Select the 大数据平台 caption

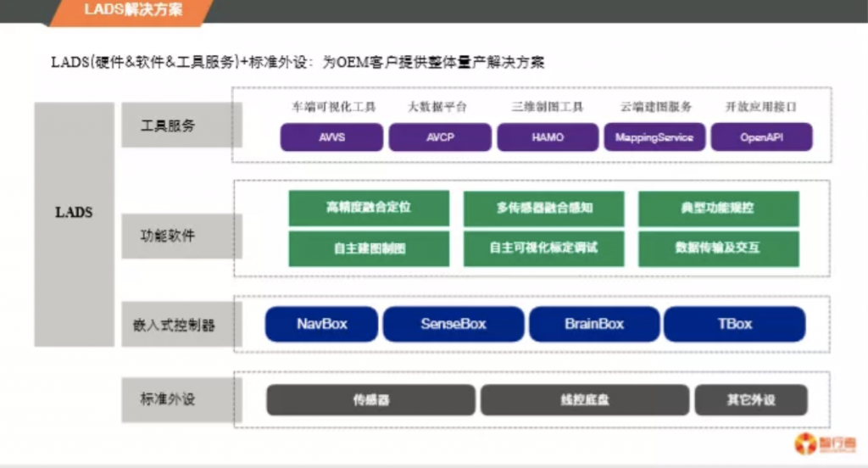tap(437, 107)
